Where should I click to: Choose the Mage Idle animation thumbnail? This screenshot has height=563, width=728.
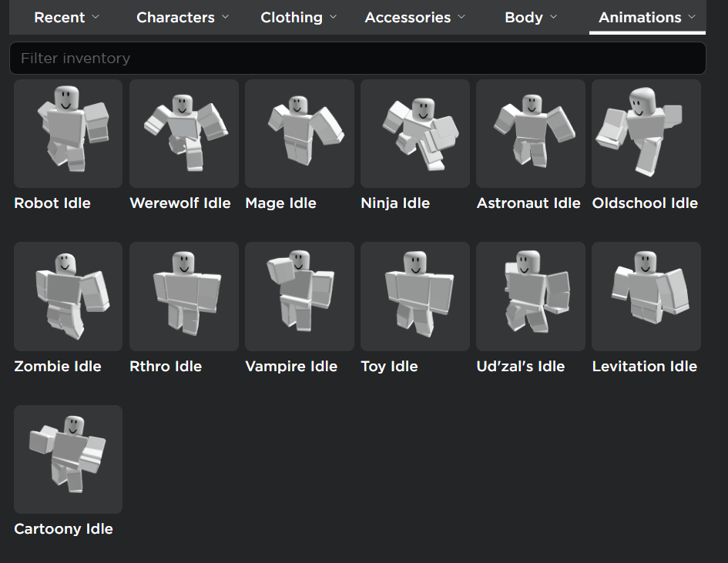coord(300,134)
